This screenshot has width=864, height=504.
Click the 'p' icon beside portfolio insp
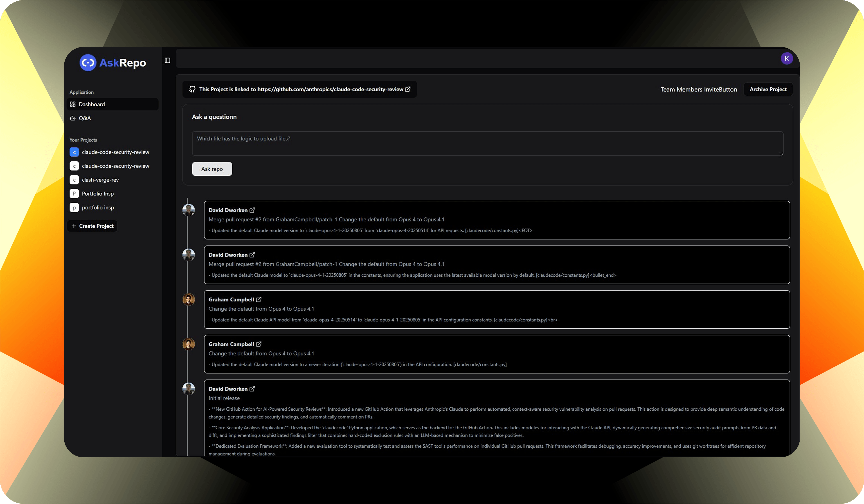[x=74, y=207]
